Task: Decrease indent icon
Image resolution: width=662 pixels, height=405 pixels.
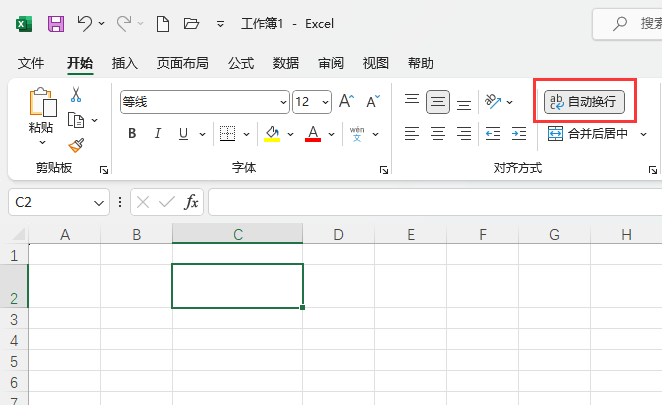Action: (493, 133)
